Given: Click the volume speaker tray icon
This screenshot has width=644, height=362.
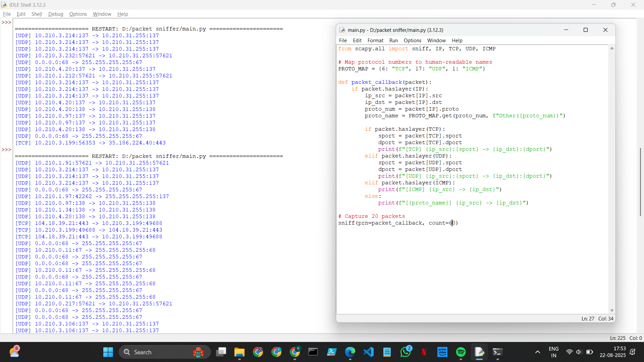Looking at the screenshot, I should point(579,352).
